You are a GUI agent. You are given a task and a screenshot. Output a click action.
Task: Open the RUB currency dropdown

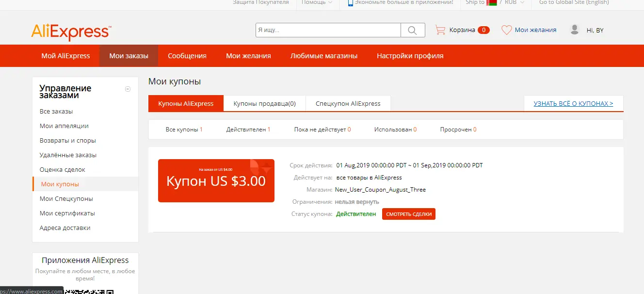tap(515, 2)
